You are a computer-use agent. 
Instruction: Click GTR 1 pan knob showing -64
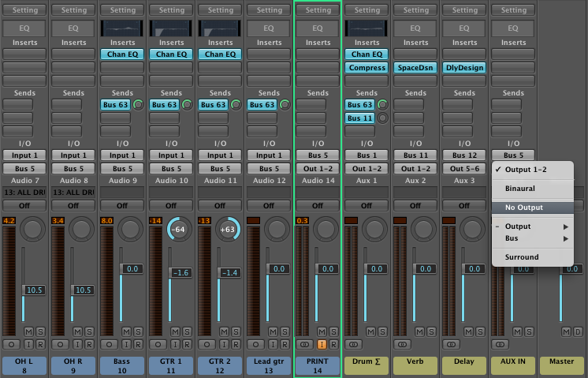point(179,230)
